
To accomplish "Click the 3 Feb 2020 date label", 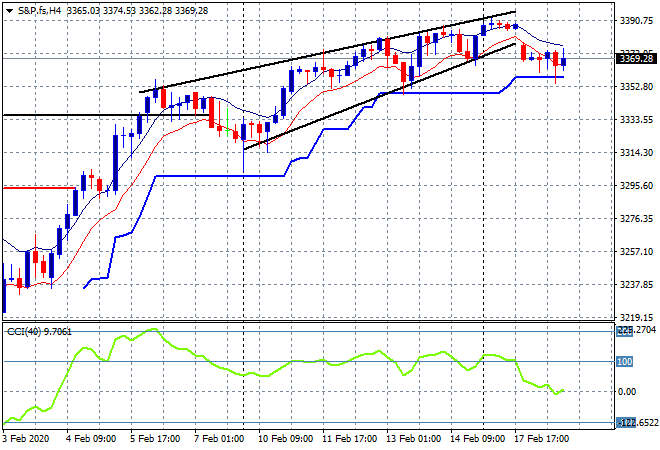I will [25, 439].
